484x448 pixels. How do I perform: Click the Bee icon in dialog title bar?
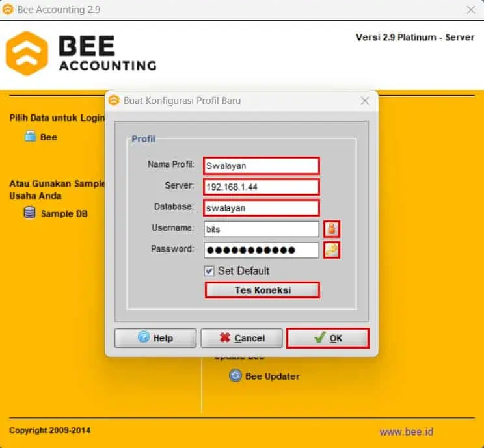click(x=114, y=100)
